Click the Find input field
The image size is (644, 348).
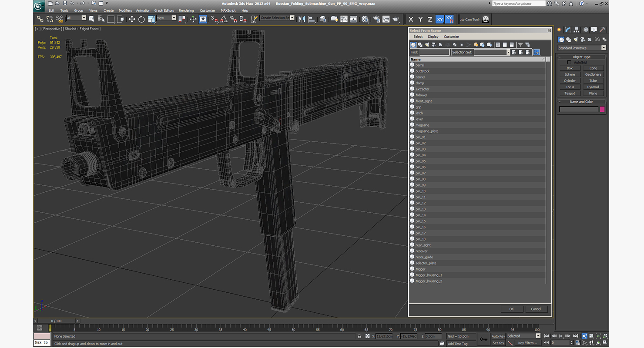tap(434, 52)
